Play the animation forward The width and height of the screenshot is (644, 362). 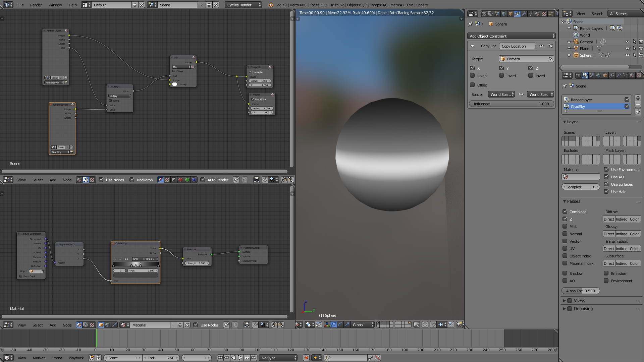240,358
